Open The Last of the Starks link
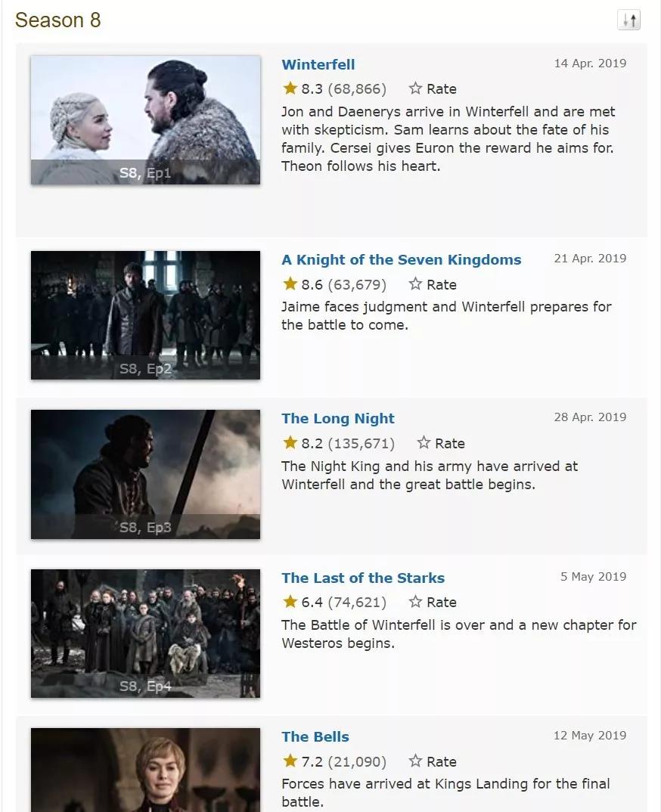The height and width of the screenshot is (812, 661). [x=363, y=578]
